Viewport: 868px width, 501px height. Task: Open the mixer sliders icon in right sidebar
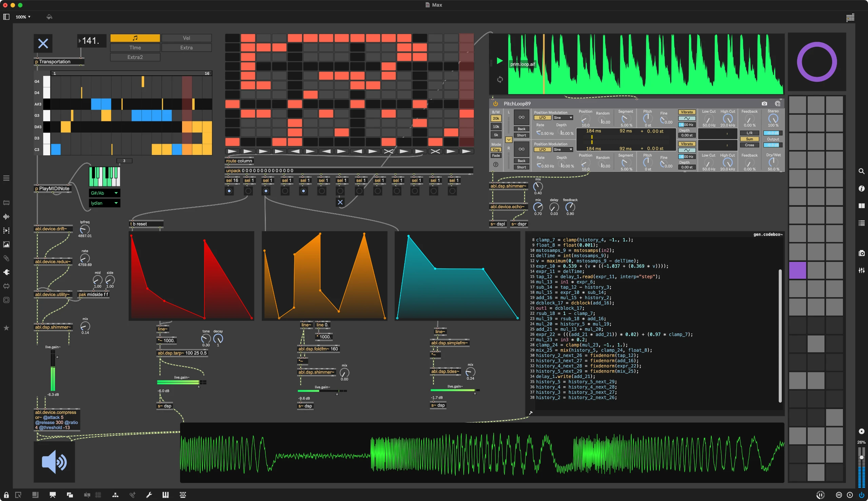pyautogui.click(x=861, y=270)
